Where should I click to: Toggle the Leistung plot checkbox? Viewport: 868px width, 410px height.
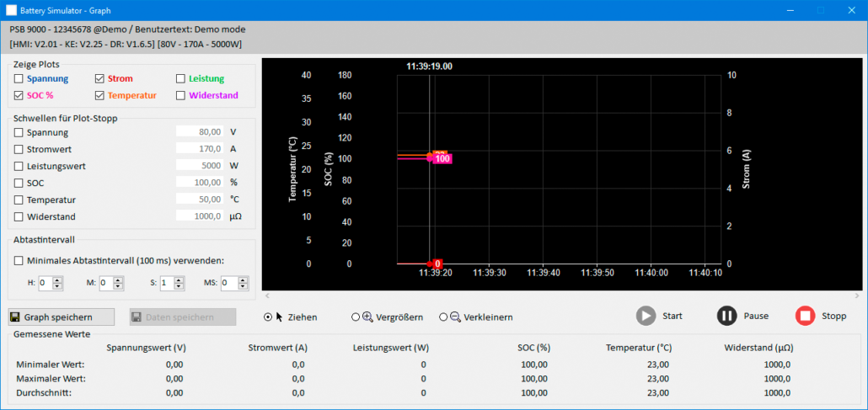tap(180, 79)
